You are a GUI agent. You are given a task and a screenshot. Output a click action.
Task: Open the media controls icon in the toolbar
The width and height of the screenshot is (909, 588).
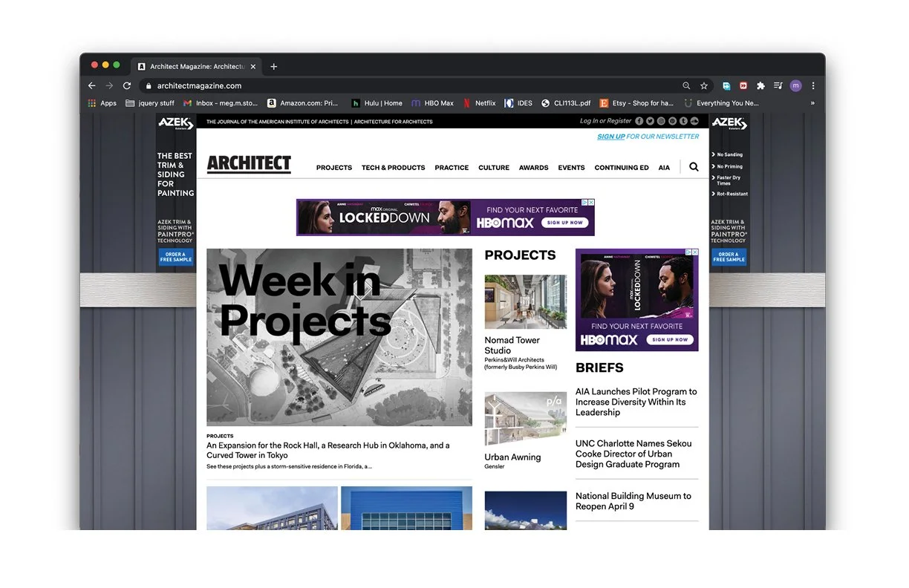[x=778, y=86]
